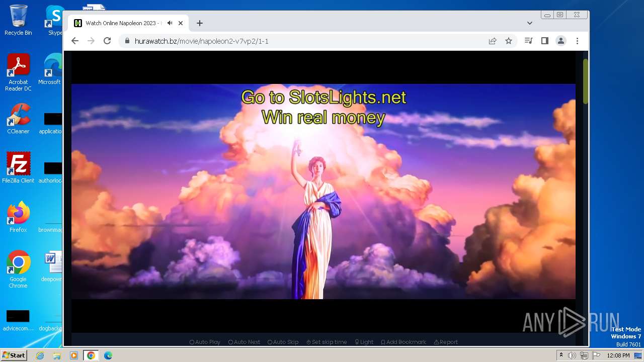Open the 12:08 PM clock
This screenshot has height=362, width=644.
pyautogui.click(x=618, y=355)
